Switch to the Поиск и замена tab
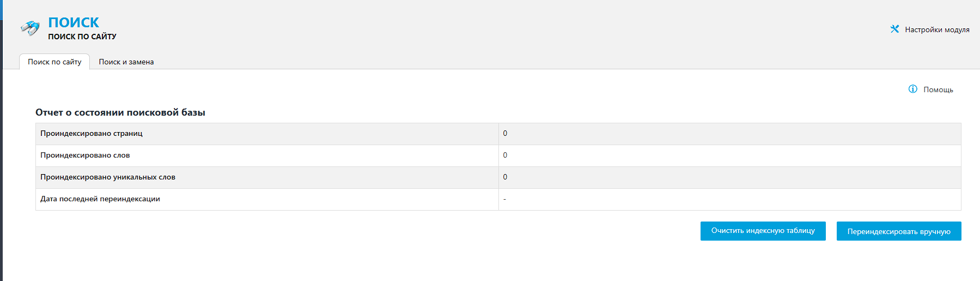980x281 pixels. (x=126, y=62)
